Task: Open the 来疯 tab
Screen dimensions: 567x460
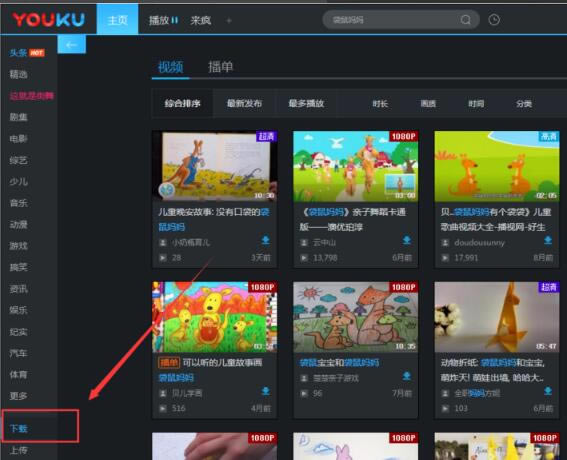Action: click(x=201, y=20)
